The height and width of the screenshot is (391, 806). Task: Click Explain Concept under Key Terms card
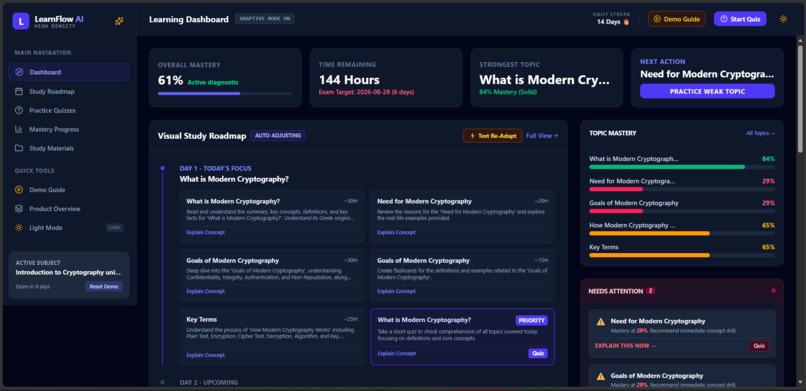click(206, 355)
